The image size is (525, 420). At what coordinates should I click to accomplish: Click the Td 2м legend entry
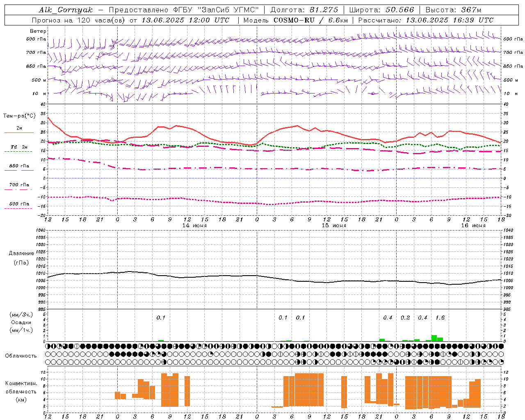tap(19, 147)
